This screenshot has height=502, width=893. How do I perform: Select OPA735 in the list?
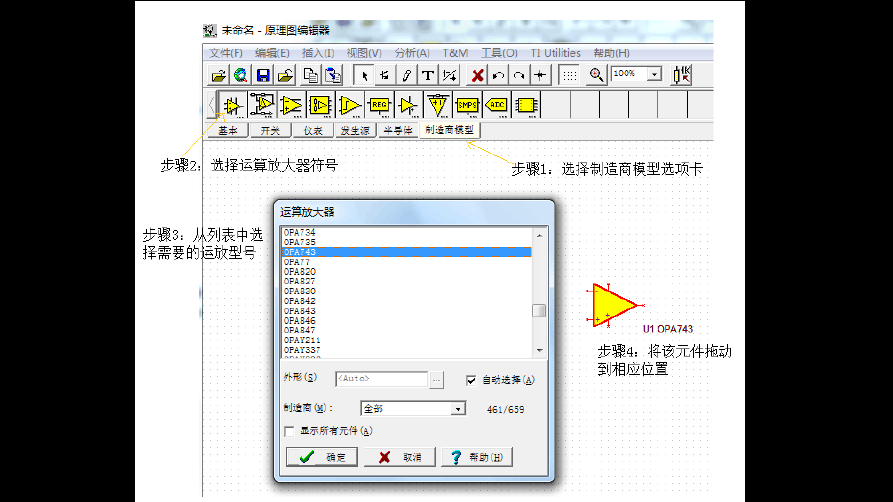[407, 242]
